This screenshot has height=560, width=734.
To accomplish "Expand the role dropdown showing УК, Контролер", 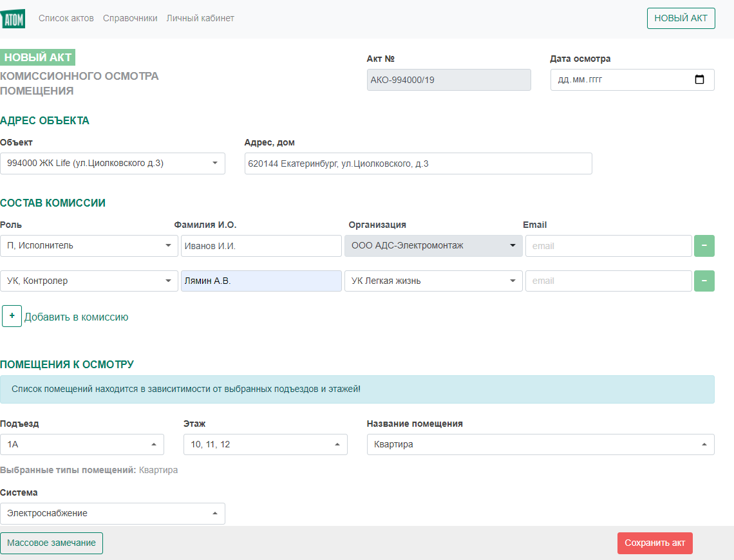I will [x=89, y=281].
